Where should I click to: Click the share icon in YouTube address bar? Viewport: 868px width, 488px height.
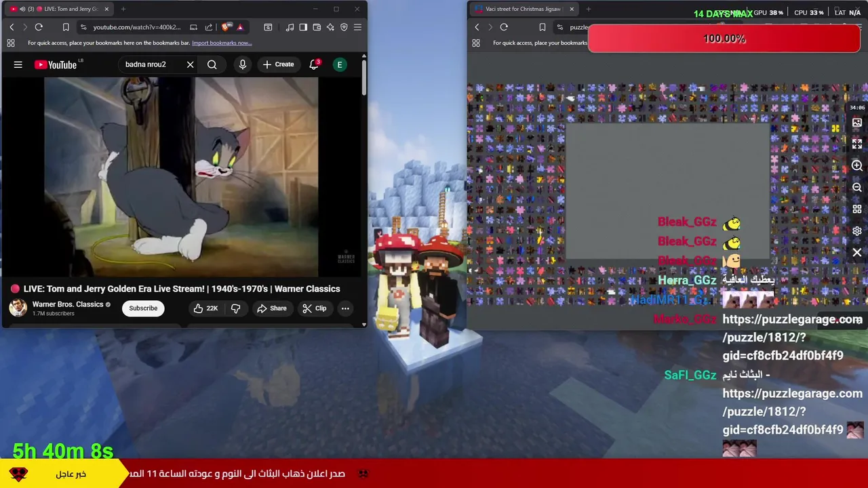coord(208,27)
